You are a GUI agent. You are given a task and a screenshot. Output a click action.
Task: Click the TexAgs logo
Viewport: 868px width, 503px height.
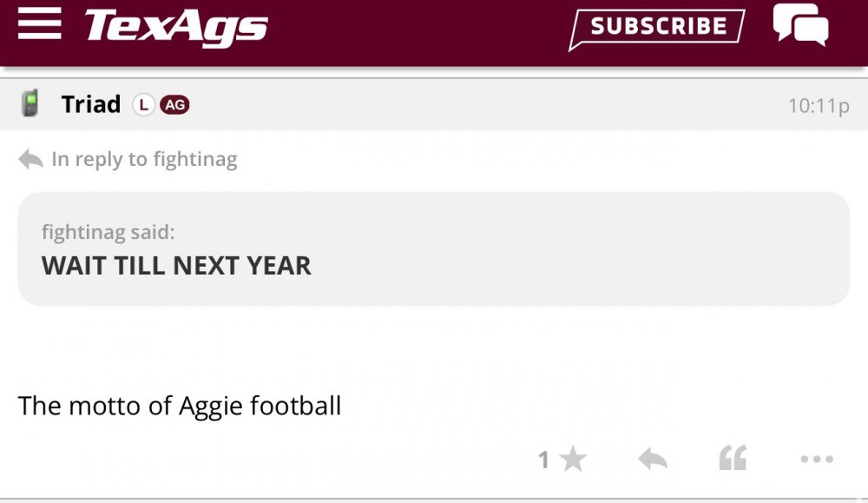tap(176, 26)
